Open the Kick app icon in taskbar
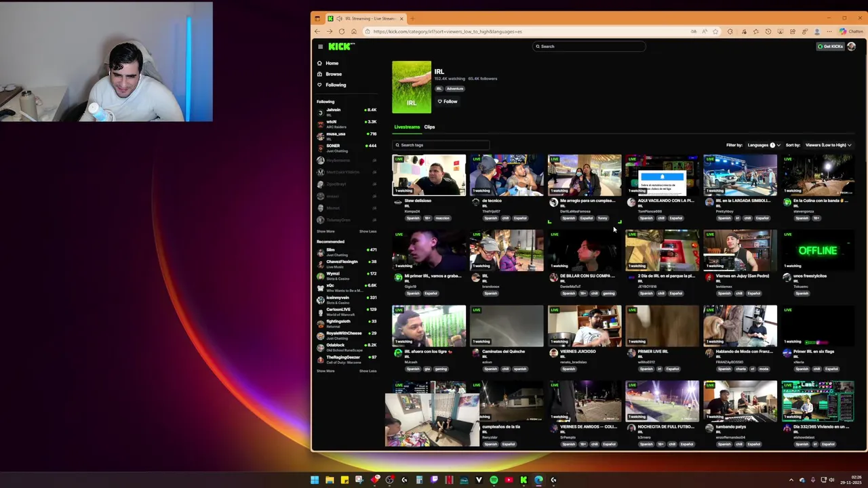Viewport: 868px width, 488px height. [x=524, y=480]
